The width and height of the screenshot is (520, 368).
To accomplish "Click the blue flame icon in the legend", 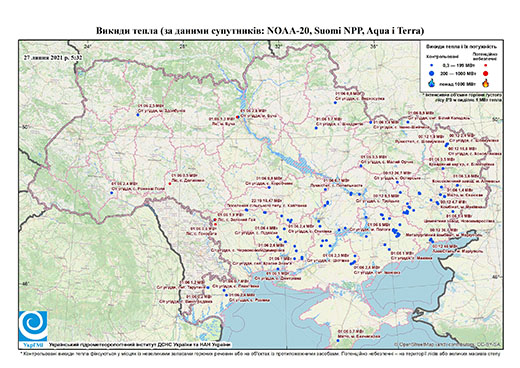I will 432,84.
